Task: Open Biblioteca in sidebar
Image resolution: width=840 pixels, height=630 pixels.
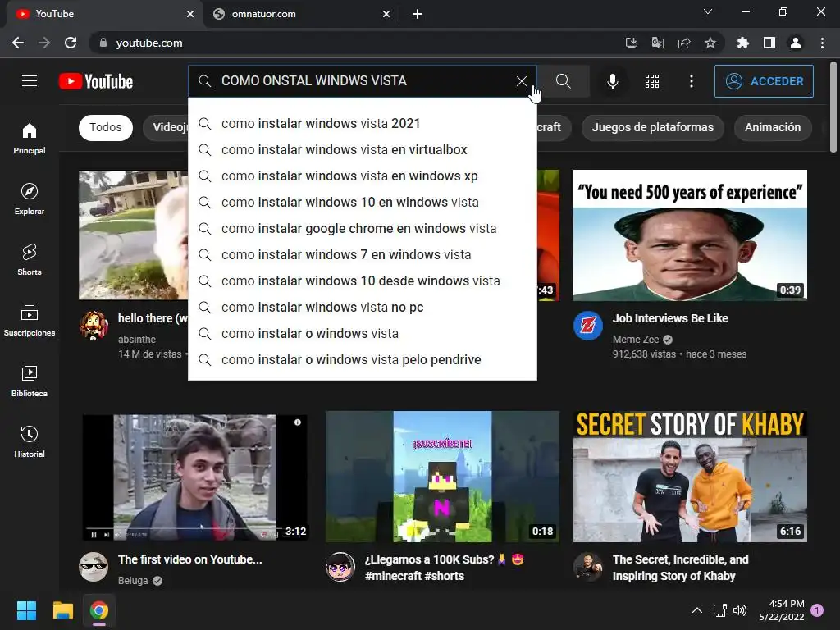Action: [30, 381]
